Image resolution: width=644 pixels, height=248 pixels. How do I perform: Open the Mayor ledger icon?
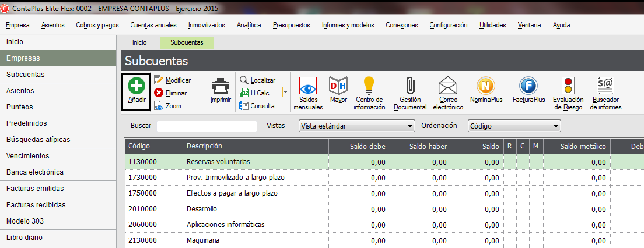pos(339,85)
